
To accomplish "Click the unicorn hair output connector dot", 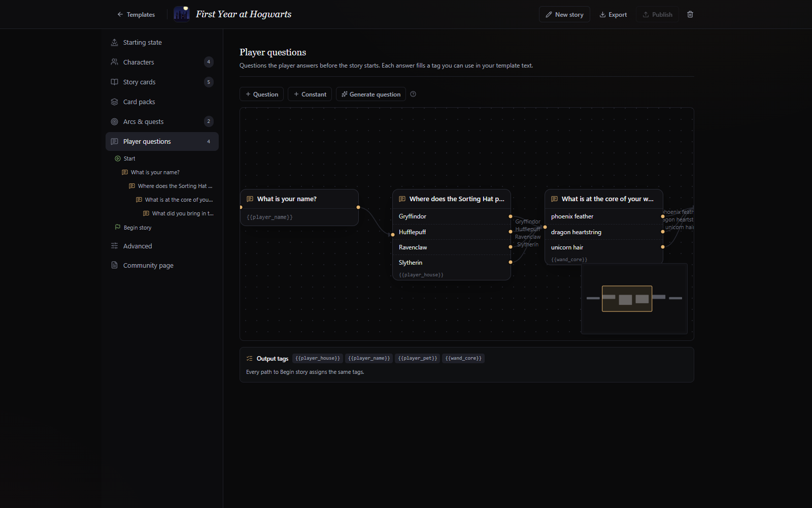I will click(x=663, y=247).
